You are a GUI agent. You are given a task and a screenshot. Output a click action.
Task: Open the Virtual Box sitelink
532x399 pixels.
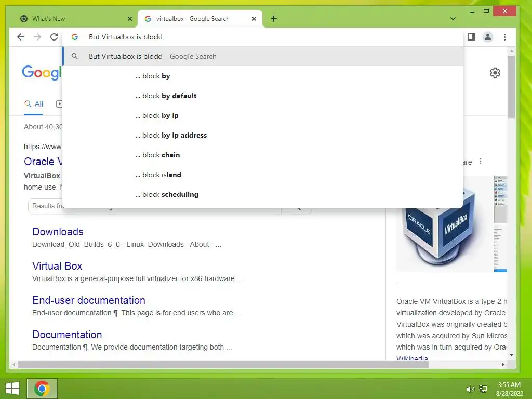[x=57, y=266]
